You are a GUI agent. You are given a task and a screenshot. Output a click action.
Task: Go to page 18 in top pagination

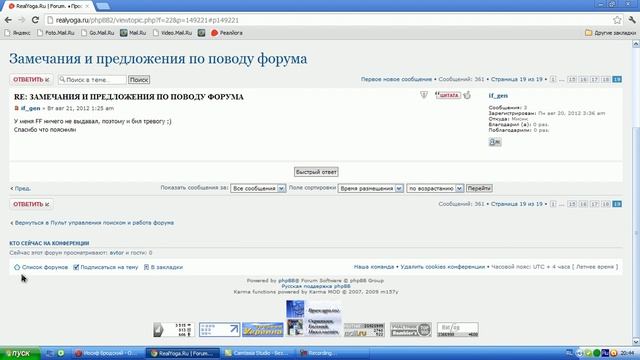606,79
